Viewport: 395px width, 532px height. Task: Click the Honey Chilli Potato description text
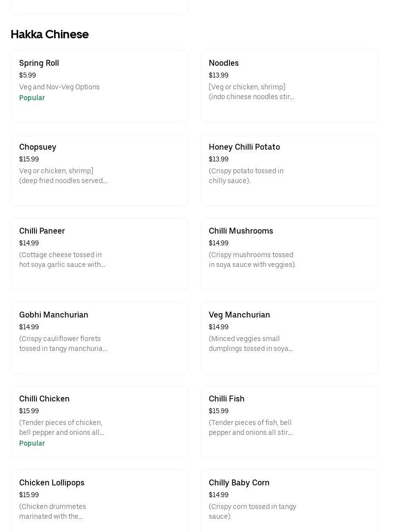[x=246, y=176]
